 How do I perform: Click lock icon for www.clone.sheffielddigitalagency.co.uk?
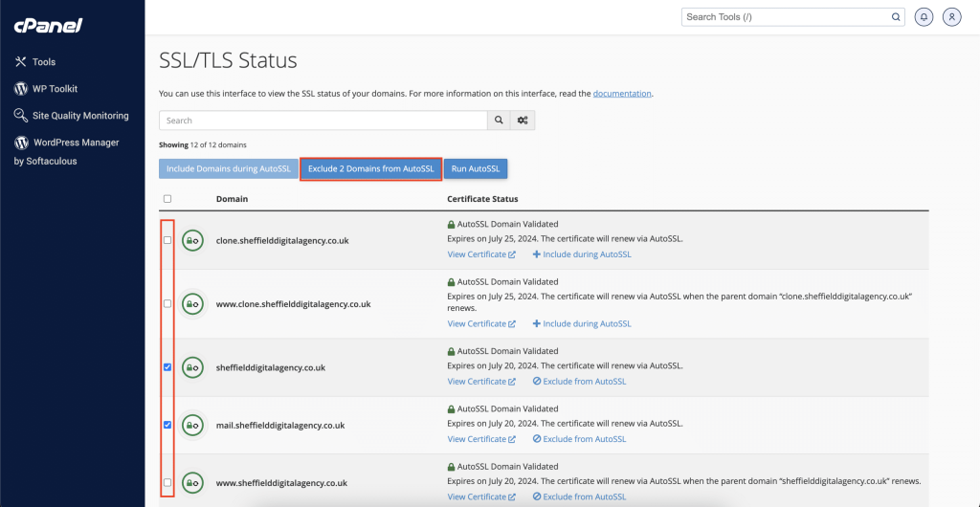point(193,304)
